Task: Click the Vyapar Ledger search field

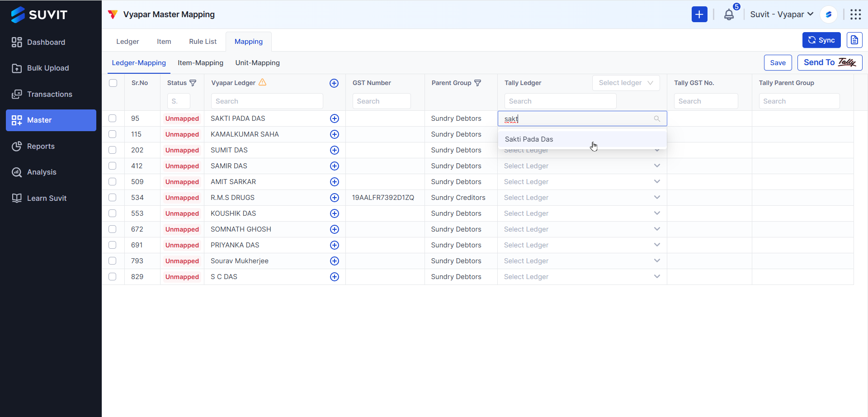Action: coord(267,101)
